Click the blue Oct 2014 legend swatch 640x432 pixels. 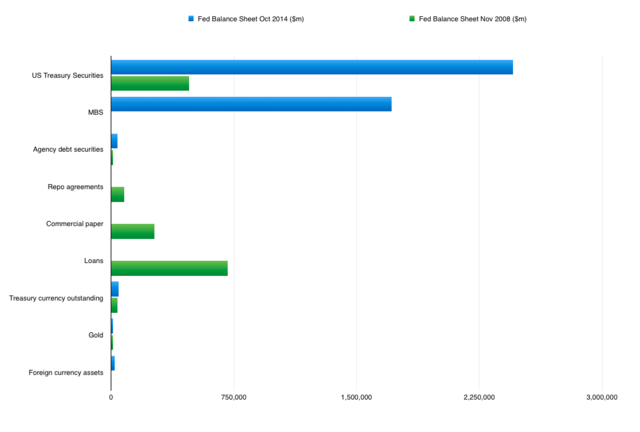pos(191,19)
